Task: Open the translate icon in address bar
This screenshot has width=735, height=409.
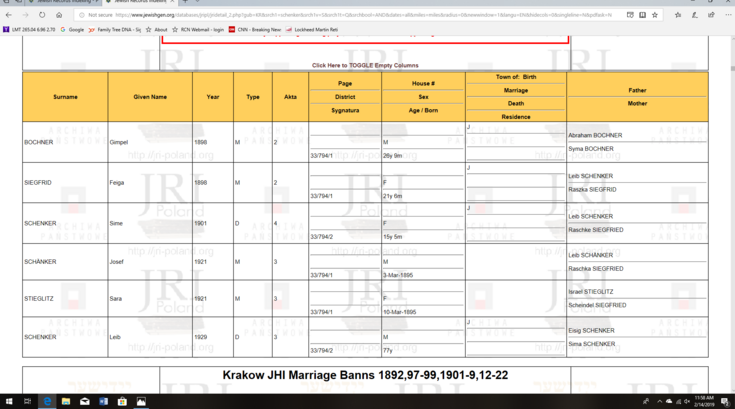Action: tap(630, 15)
